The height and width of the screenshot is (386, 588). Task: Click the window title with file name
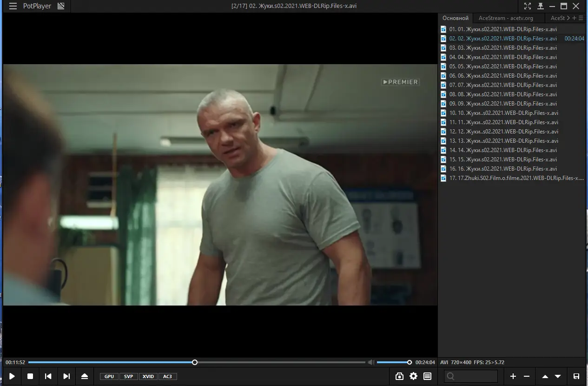click(294, 6)
